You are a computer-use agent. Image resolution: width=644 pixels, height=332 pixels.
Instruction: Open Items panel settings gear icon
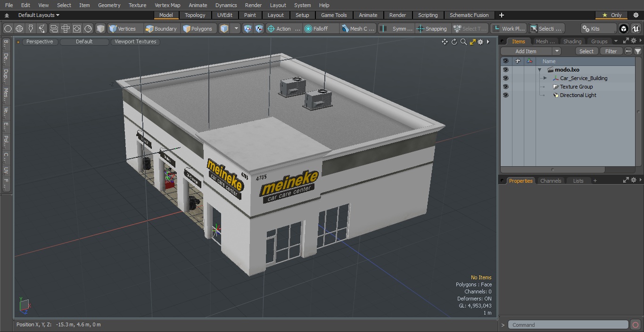[634, 41]
